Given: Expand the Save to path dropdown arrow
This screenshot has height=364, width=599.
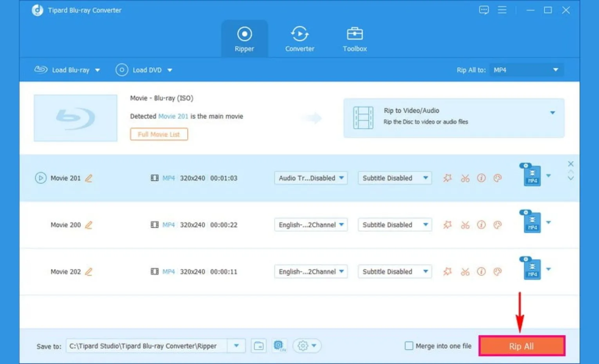Looking at the screenshot, I should pyautogui.click(x=236, y=346).
